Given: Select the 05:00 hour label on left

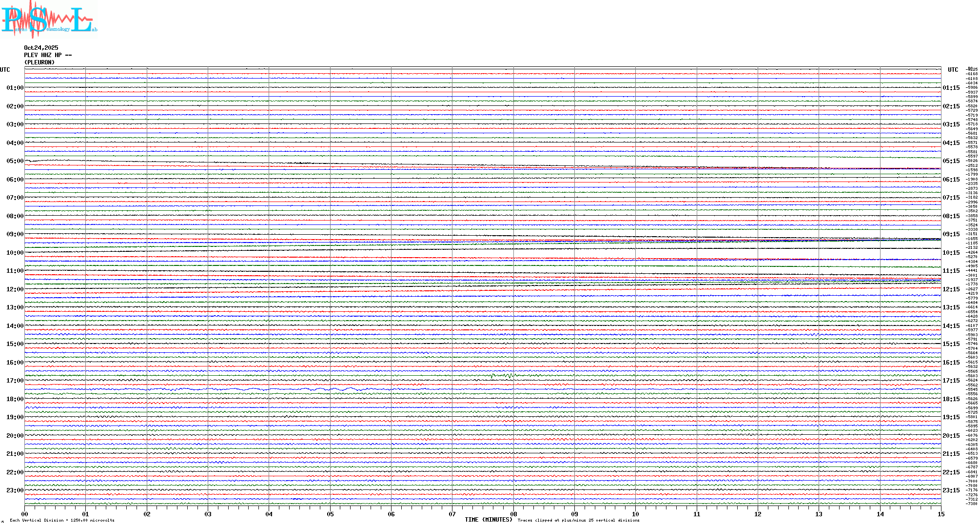Looking at the screenshot, I should (x=15, y=161).
